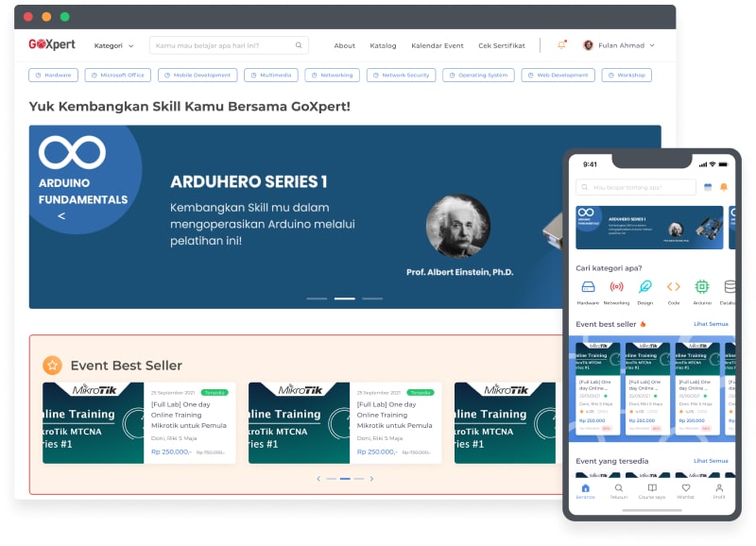This screenshot has width=756, height=546.
Task: Click next arrow in Event Best Seller pager
Action: (x=371, y=479)
